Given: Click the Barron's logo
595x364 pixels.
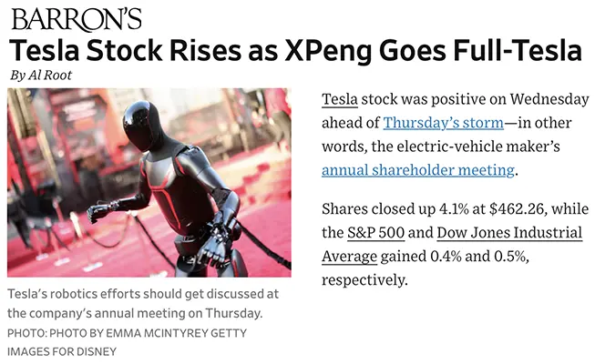Looking at the screenshot, I should 77,19.
